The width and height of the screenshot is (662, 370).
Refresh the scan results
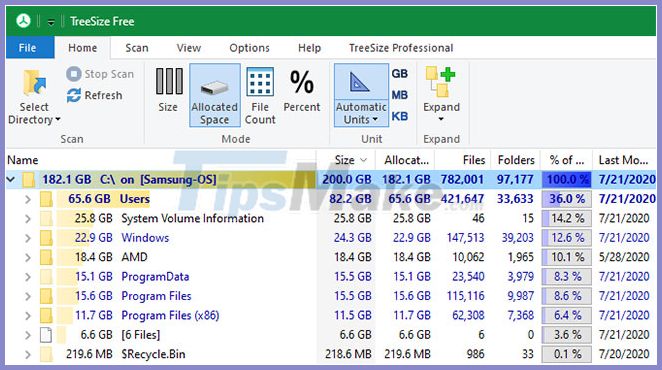pos(95,95)
